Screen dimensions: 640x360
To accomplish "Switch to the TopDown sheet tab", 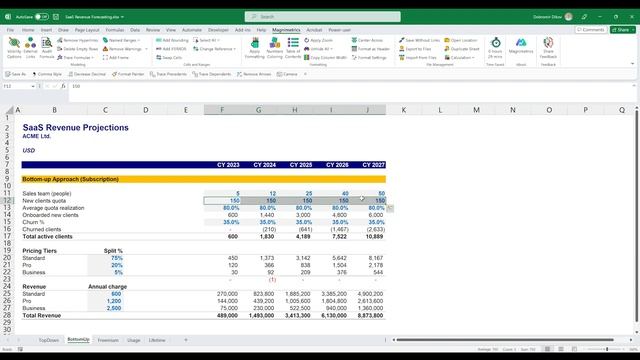I will point(49,340).
